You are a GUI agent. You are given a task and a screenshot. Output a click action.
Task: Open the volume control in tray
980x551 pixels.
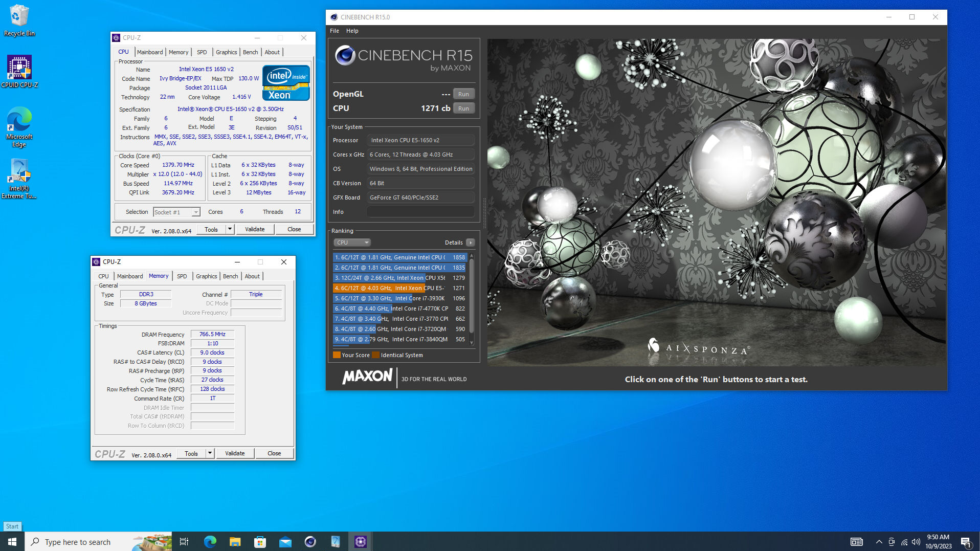(916, 542)
